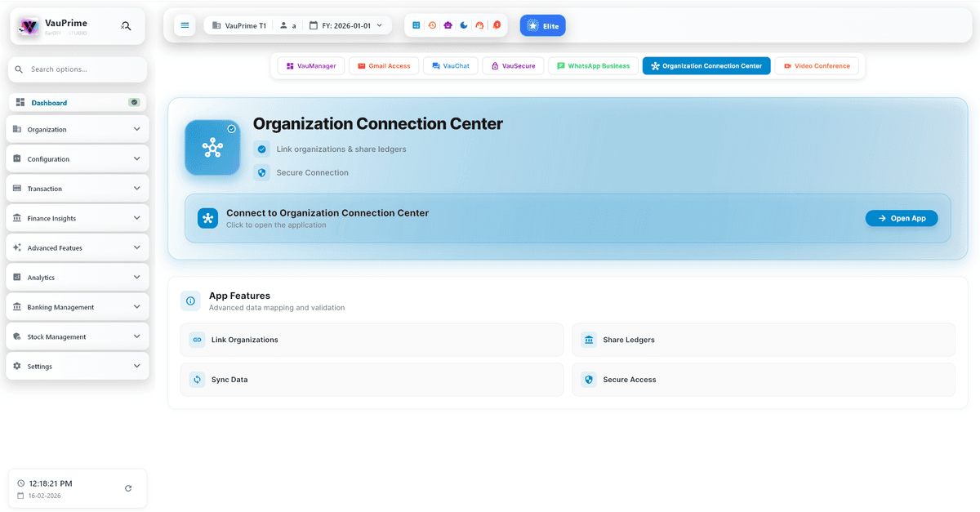This screenshot has height=512, width=980.
Task: Open the history clock icon in toolbar
Action: tap(432, 25)
